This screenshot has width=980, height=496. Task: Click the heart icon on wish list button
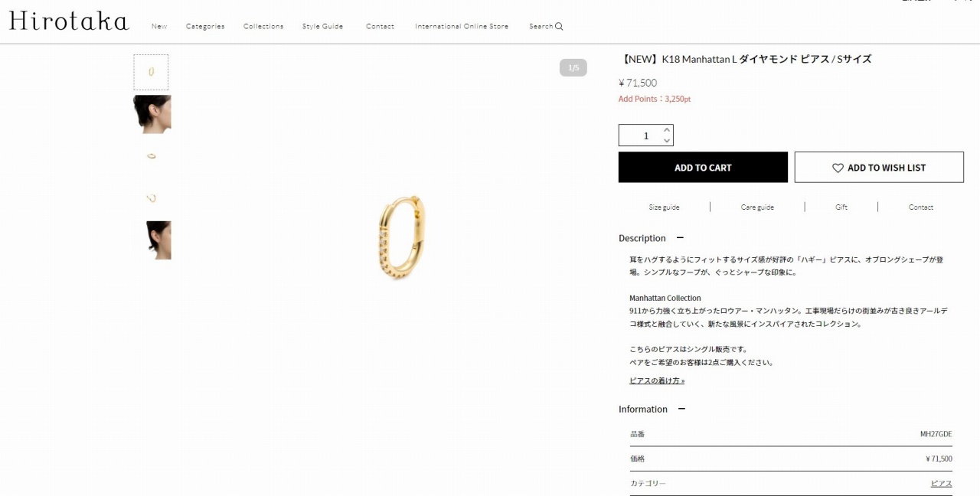pyautogui.click(x=838, y=168)
